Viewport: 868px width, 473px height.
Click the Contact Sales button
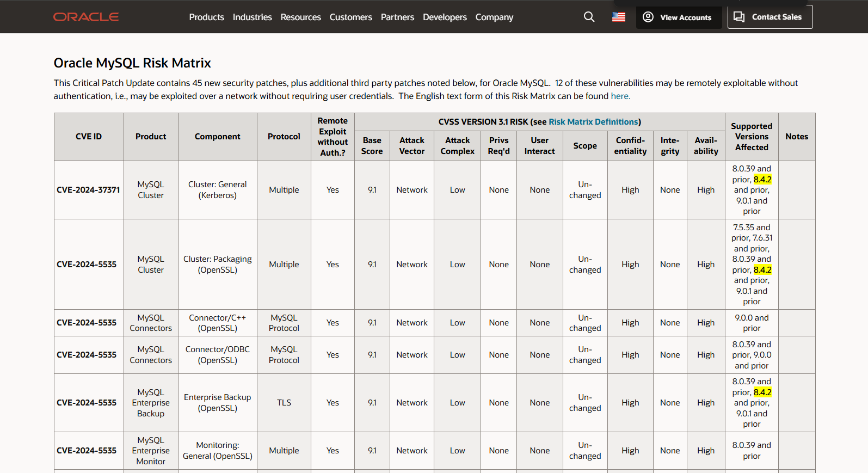click(770, 17)
